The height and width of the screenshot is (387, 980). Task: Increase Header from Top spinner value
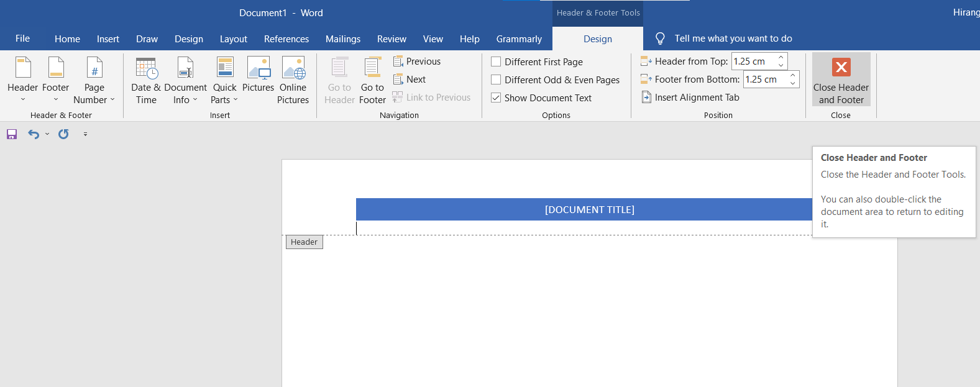click(x=781, y=58)
